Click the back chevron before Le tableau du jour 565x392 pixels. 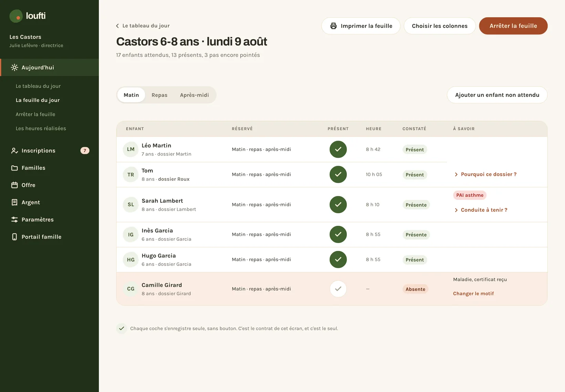(x=117, y=26)
